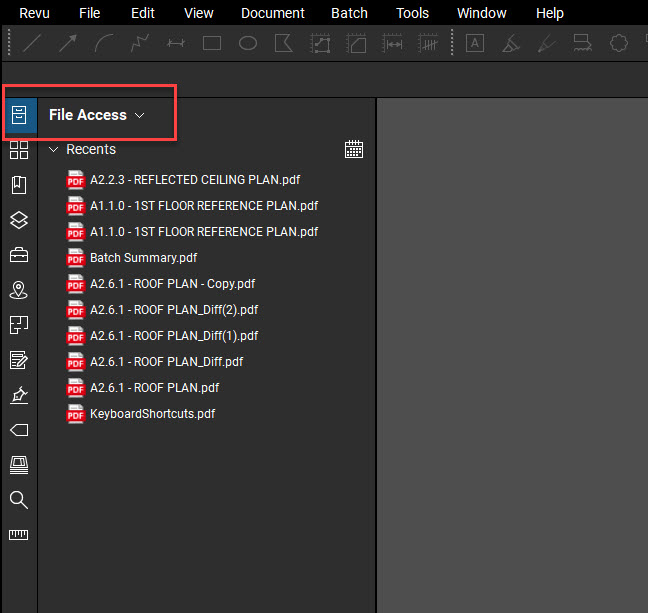Select the Dimension tool

[x=176, y=43]
